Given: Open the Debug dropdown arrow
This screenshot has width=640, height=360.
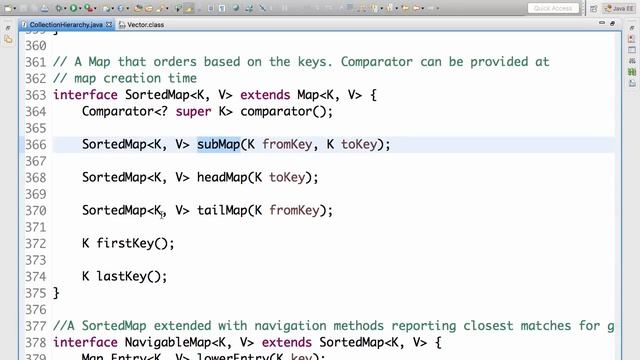Looking at the screenshot, I should (x=65, y=8).
